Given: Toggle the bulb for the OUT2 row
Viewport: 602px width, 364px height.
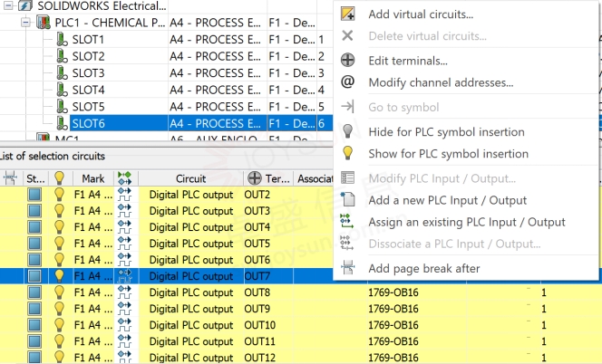Looking at the screenshot, I should click(x=59, y=195).
